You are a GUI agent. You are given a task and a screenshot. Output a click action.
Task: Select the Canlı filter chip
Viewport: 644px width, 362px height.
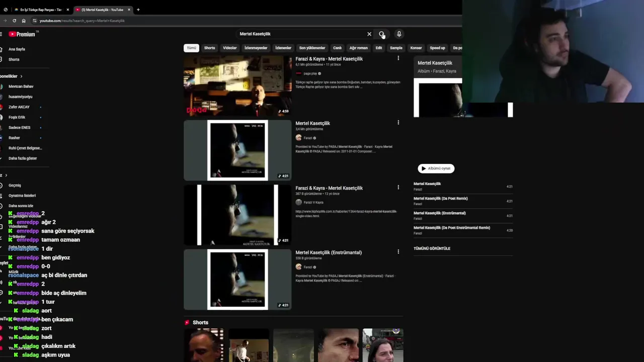338,48
